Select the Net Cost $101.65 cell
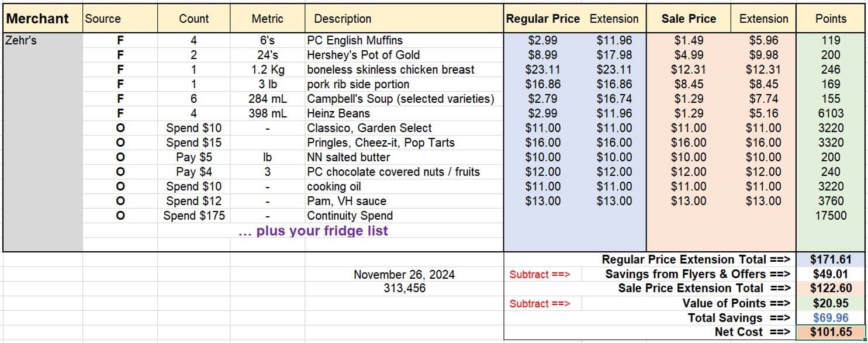 (831, 332)
